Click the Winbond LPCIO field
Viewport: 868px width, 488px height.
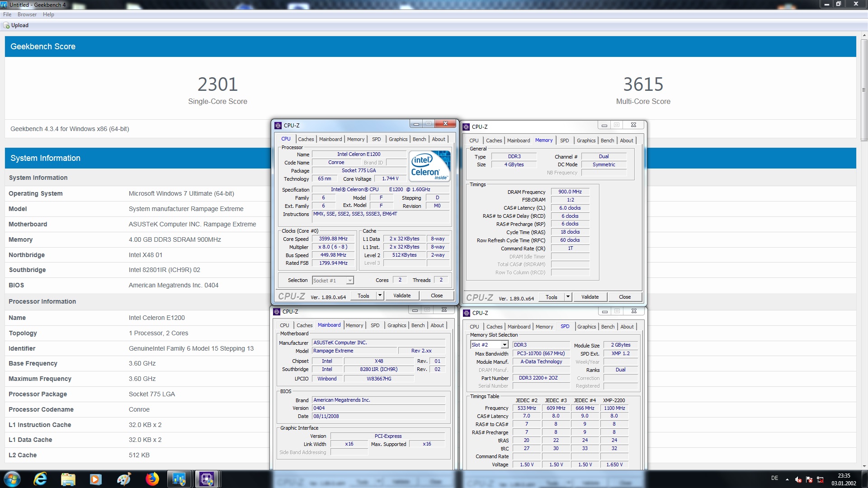pos(327,379)
